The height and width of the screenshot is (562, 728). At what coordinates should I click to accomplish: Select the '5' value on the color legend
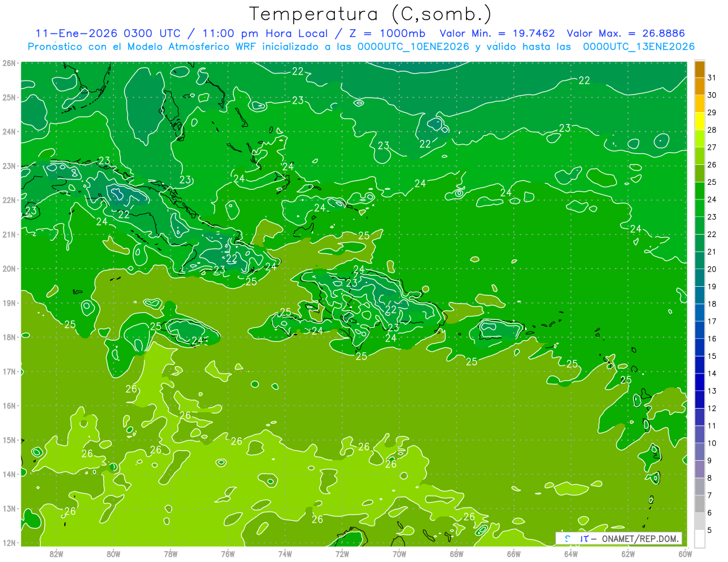tap(710, 530)
